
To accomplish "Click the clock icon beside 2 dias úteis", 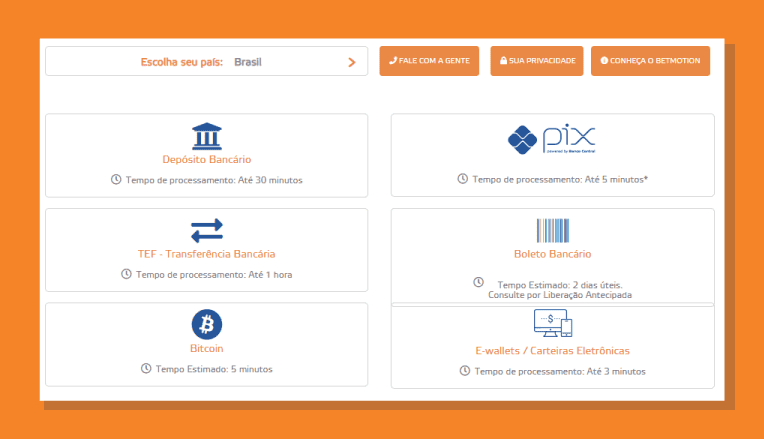I will pos(478,282).
